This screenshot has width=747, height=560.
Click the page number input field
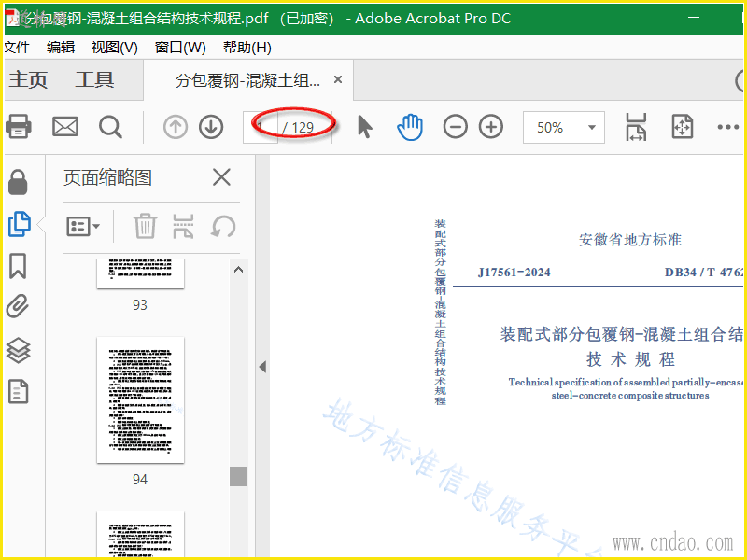click(261, 127)
